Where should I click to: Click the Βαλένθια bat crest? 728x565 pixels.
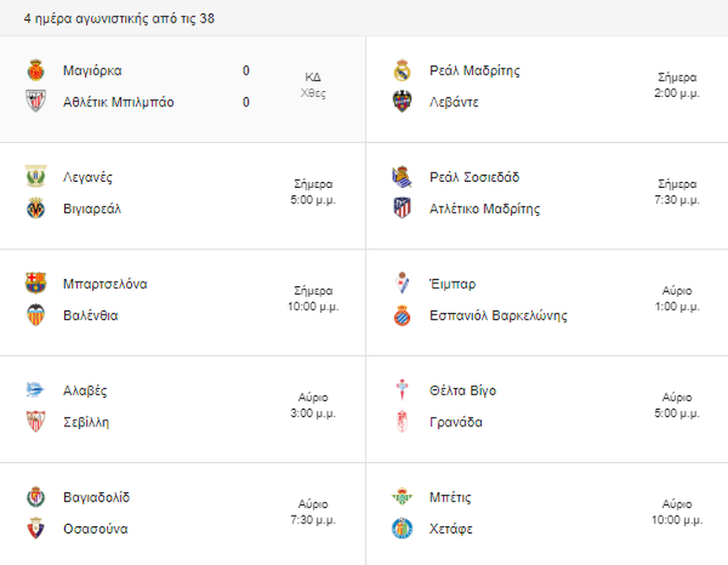[x=36, y=315]
